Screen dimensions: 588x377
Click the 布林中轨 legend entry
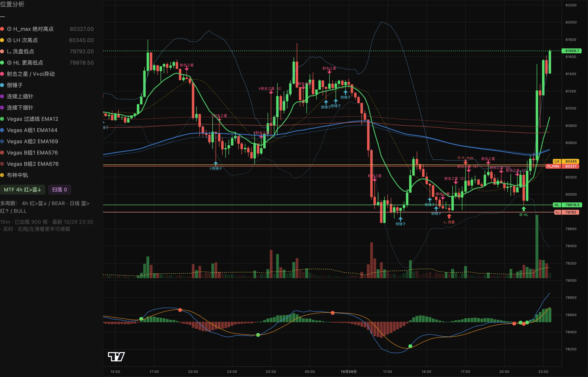pos(14,175)
